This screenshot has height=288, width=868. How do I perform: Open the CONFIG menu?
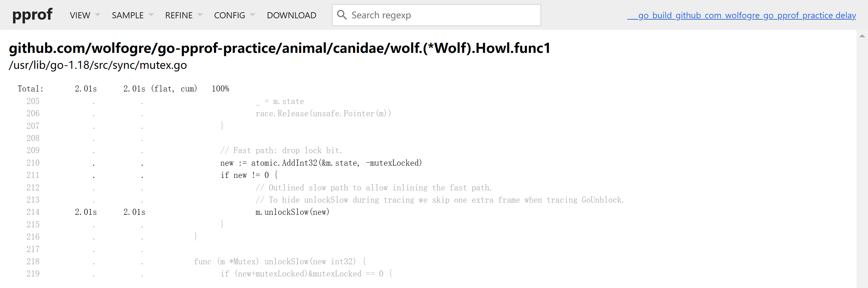click(234, 15)
